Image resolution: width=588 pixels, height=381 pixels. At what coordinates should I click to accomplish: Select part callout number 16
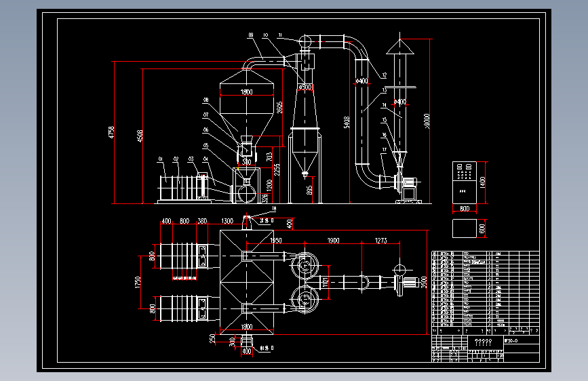click(x=384, y=135)
